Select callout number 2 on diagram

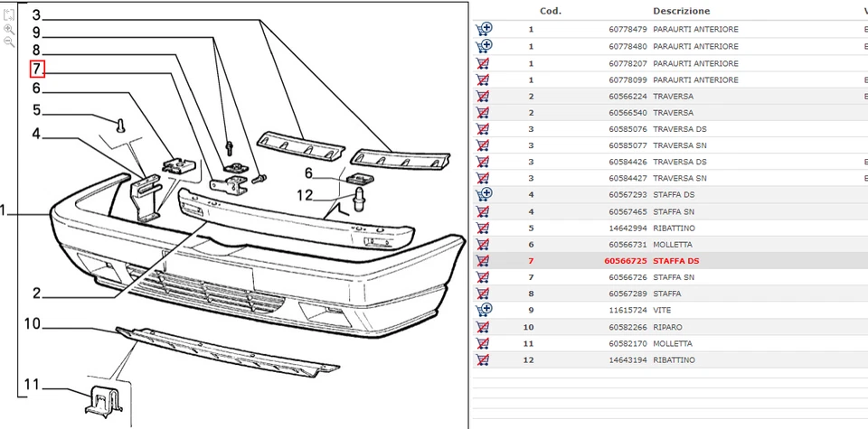(x=36, y=293)
